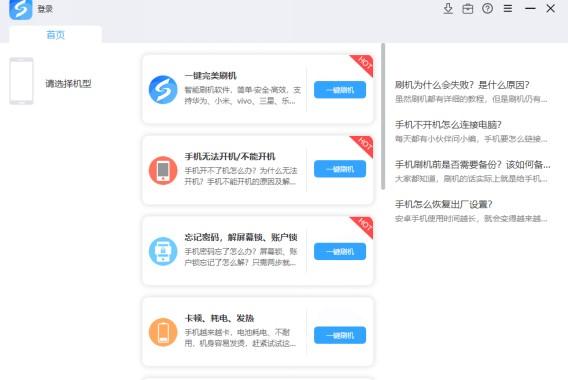This screenshot has height=380, width=568.
Task: Open article 手机怎么恢复出厂设置？
Action: coord(443,204)
